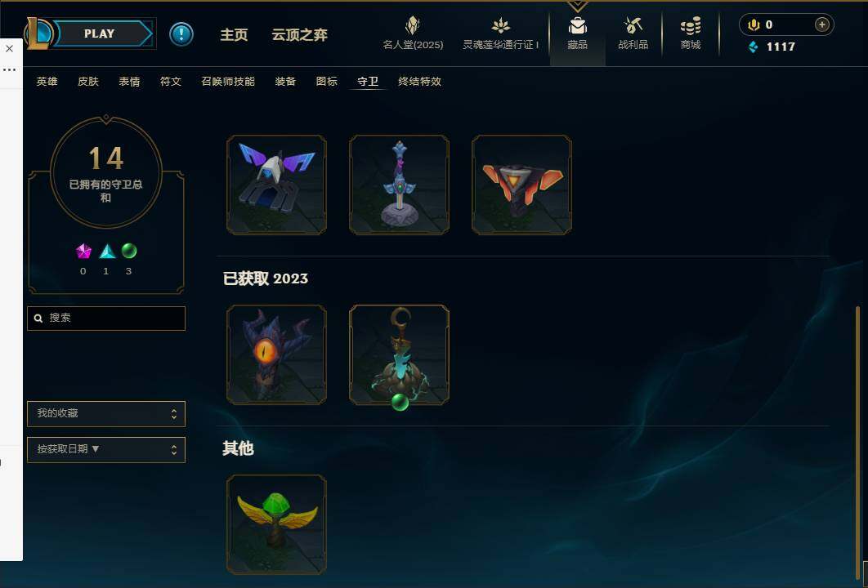Image resolution: width=868 pixels, height=588 pixels.
Task: Switch to the 图标 tab
Action: point(327,82)
